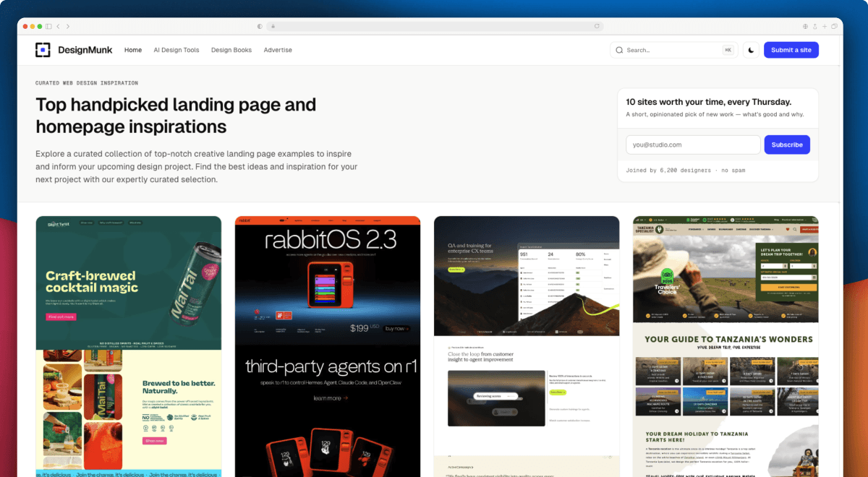868x477 pixels.
Task: Click '10 sites worth your time, every Thursday.'
Action: pyautogui.click(x=709, y=102)
